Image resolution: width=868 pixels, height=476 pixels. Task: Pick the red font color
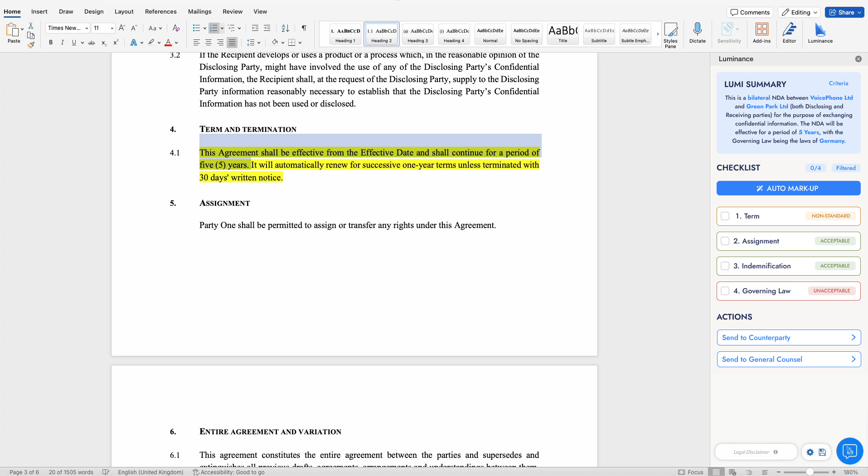[168, 43]
